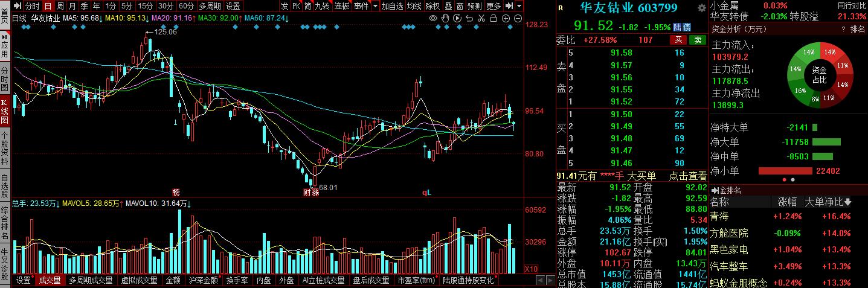Click the 金排名 panel arrow icon

click(x=715, y=190)
